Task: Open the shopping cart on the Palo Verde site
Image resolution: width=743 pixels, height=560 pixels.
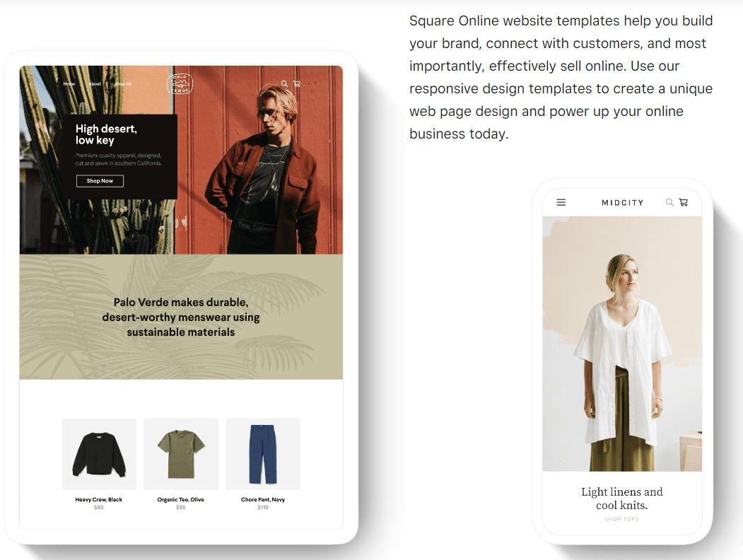Action: [297, 83]
